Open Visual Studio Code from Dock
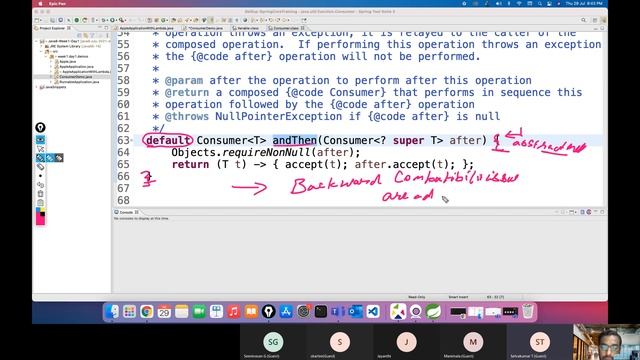Image resolution: width=640 pixels, height=360 pixels. click(x=373, y=312)
